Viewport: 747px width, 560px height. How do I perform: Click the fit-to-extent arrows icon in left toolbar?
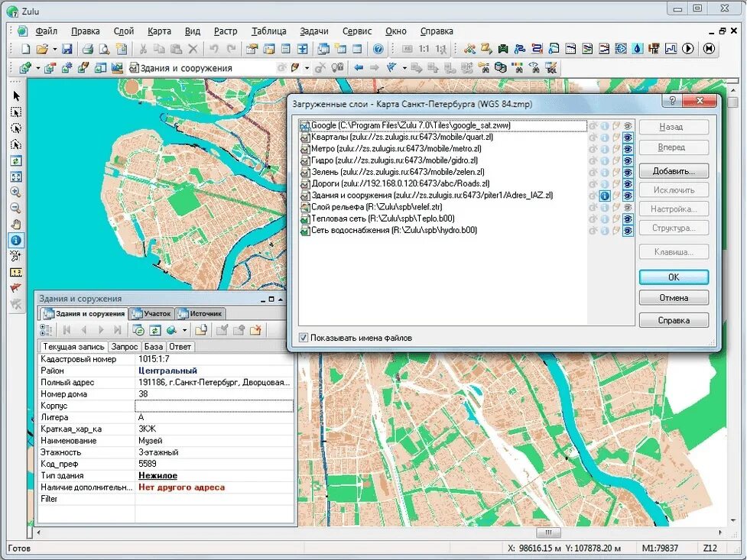click(16, 176)
